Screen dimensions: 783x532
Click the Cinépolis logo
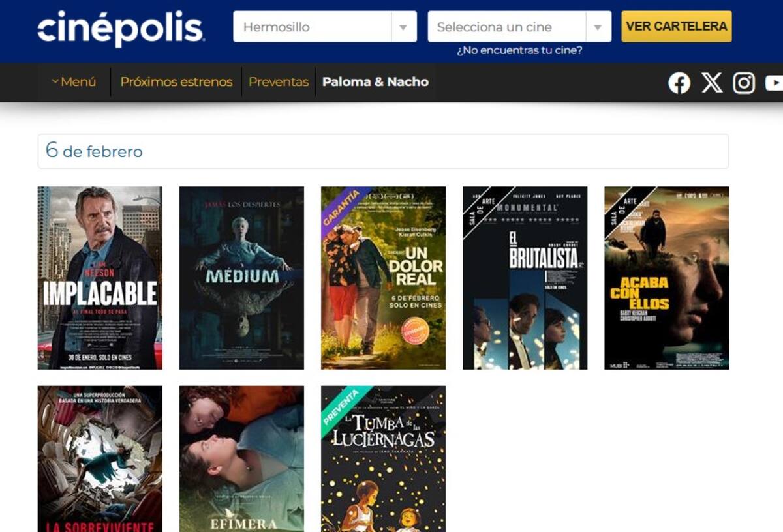[x=121, y=29]
